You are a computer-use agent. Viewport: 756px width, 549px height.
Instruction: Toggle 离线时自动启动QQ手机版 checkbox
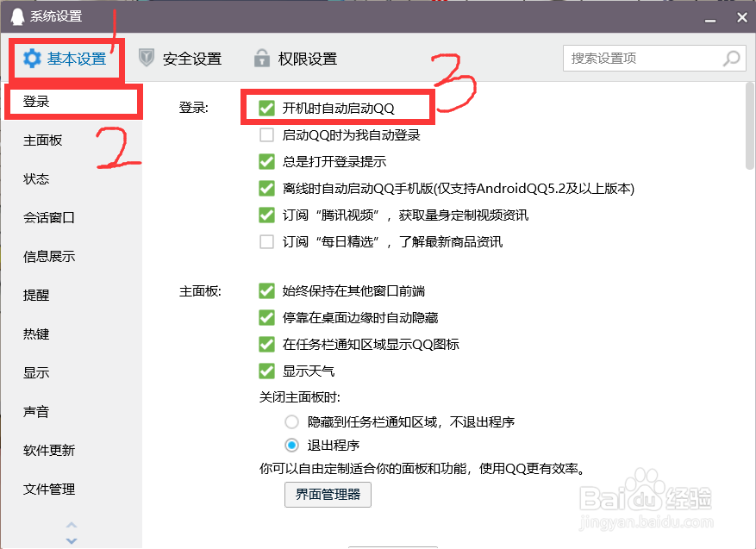[x=266, y=188]
